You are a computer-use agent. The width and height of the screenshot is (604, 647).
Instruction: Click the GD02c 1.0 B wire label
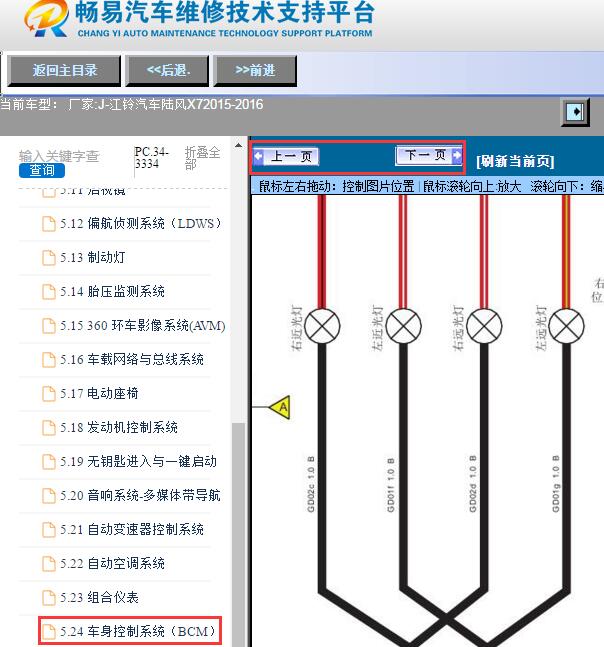[x=311, y=484]
